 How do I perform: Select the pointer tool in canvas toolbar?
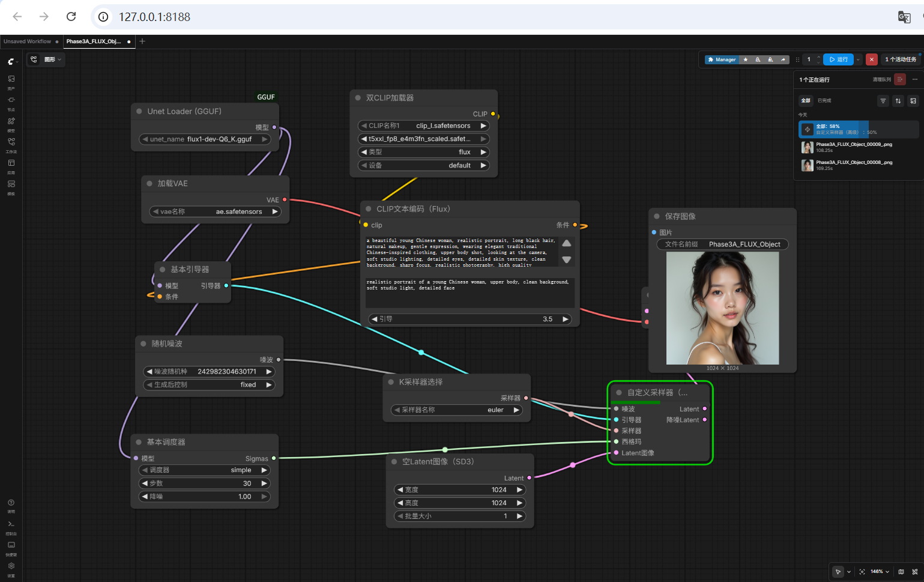838,572
